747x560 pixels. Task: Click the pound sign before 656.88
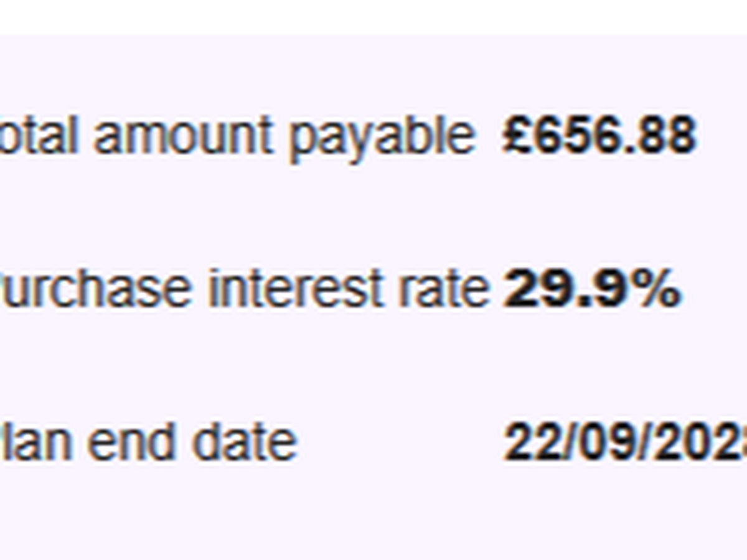pos(516,136)
